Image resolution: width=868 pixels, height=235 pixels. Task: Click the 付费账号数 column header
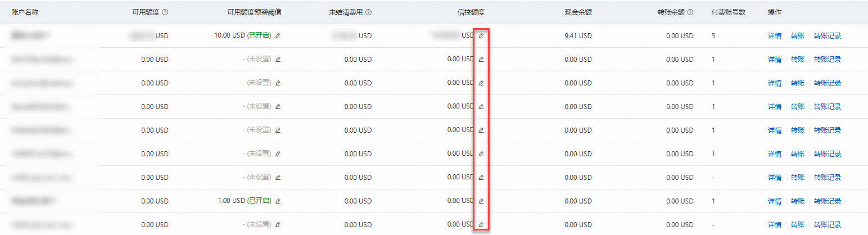click(x=729, y=12)
